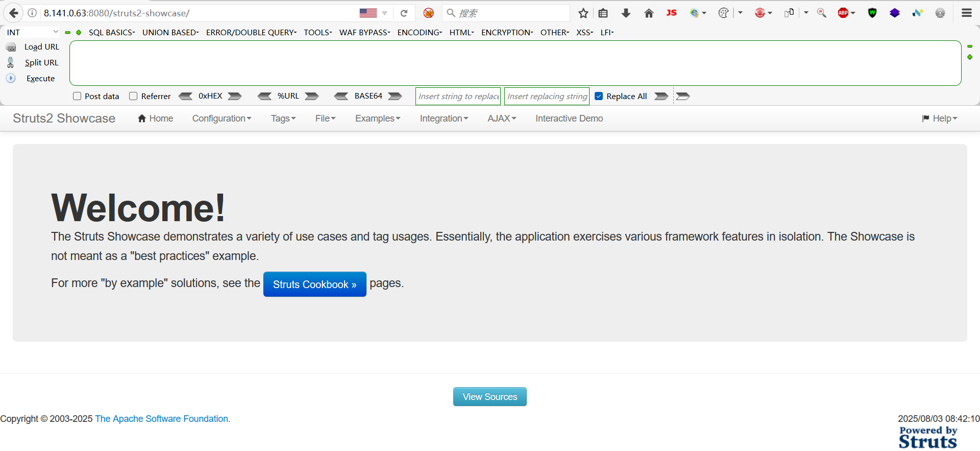
Task: Click the site information icon in address bar
Action: tap(32, 13)
